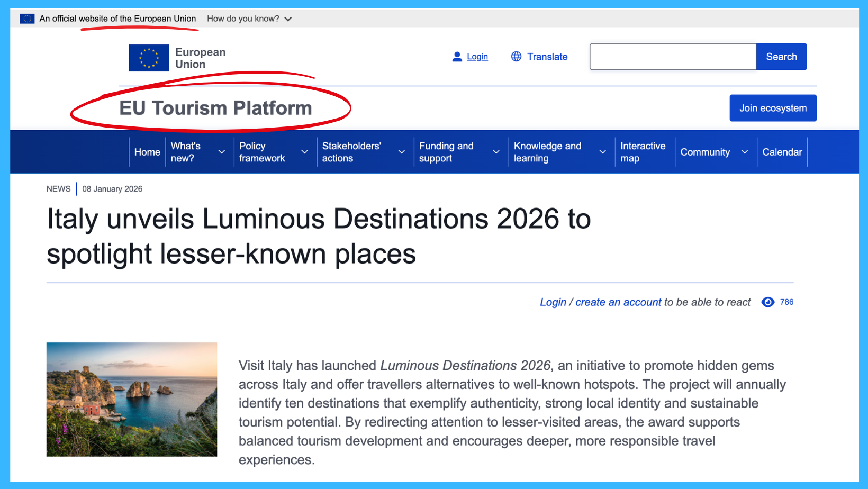Click the 786 view count
The width and height of the screenshot is (868, 489).
[x=786, y=302]
